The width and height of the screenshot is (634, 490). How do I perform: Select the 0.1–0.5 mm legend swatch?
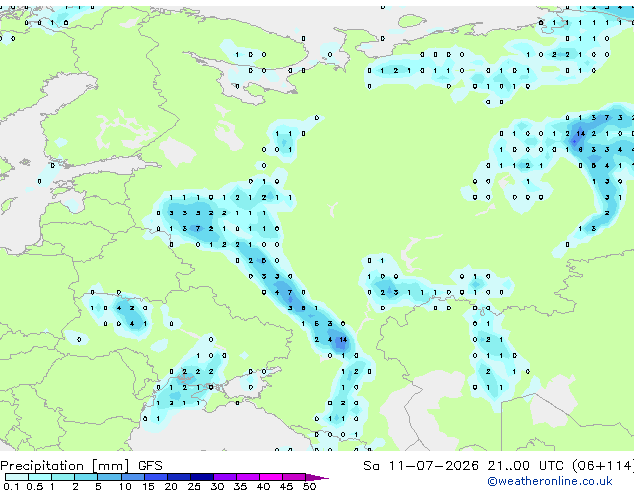coord(17,477)
